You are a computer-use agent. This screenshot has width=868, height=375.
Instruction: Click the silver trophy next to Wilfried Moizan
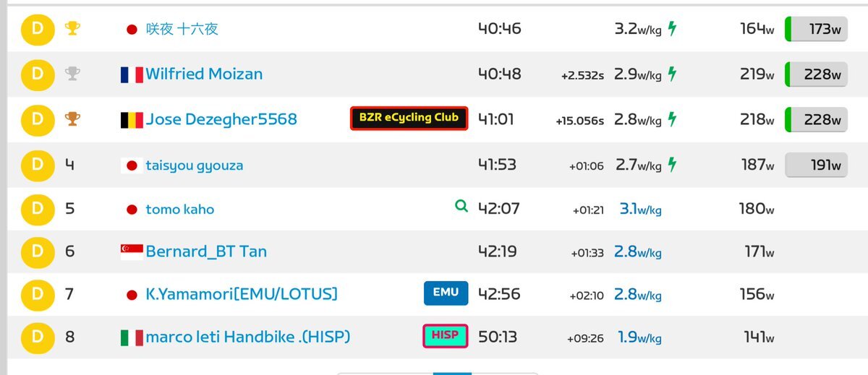pos(72,74)
